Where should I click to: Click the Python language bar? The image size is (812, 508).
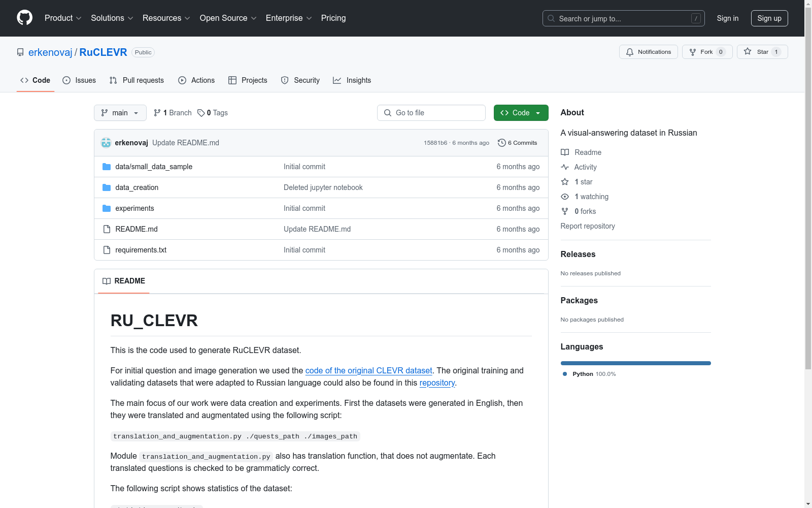[x=636, y=363]
